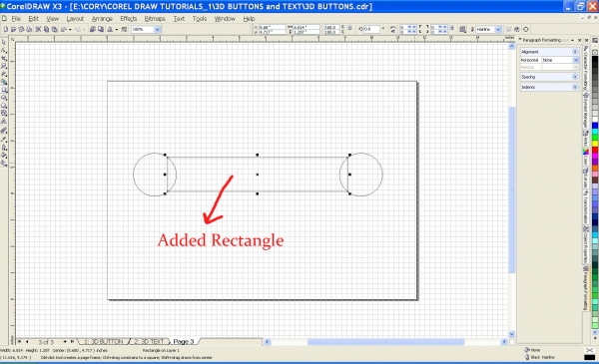Collapse the Alignment section

point(575,52)
